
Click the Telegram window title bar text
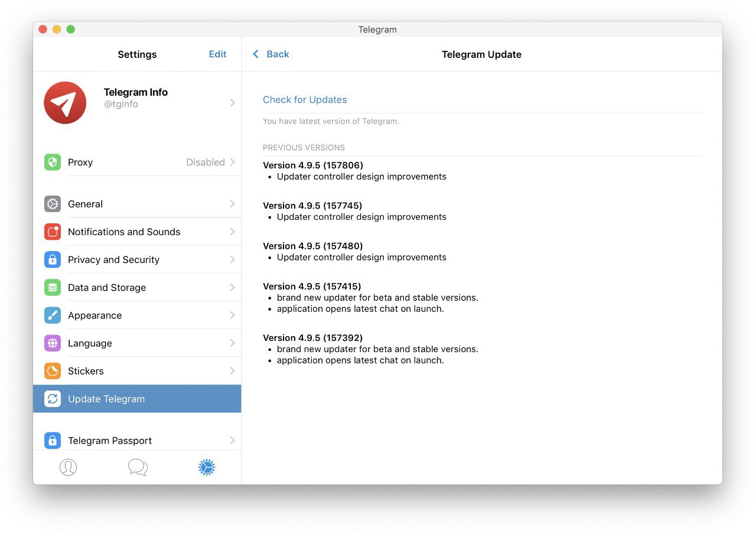coord(377,30)
